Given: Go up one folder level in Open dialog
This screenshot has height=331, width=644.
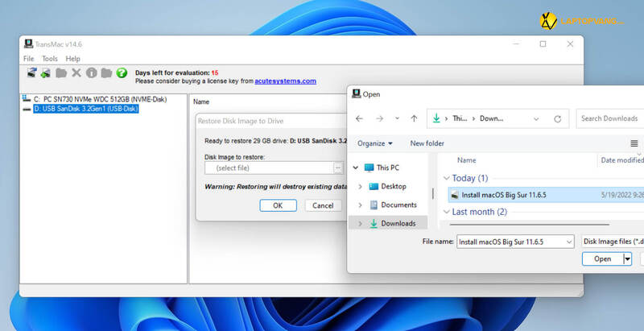Looking at the screenshot, I should pyautogui.click(x=414, y=118).
